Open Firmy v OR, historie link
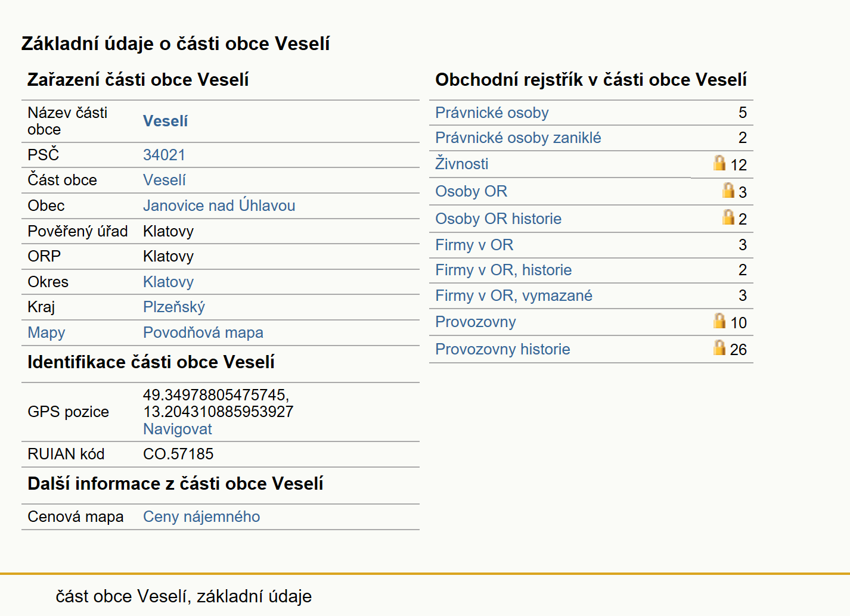850x616 pixels. point(503,270)
